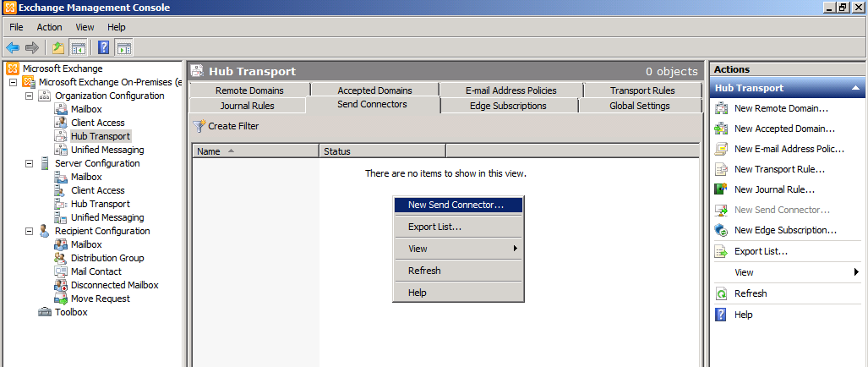Click the Disconnected Mailbox icon
This screenshot has width=868, height=367.
61,285
